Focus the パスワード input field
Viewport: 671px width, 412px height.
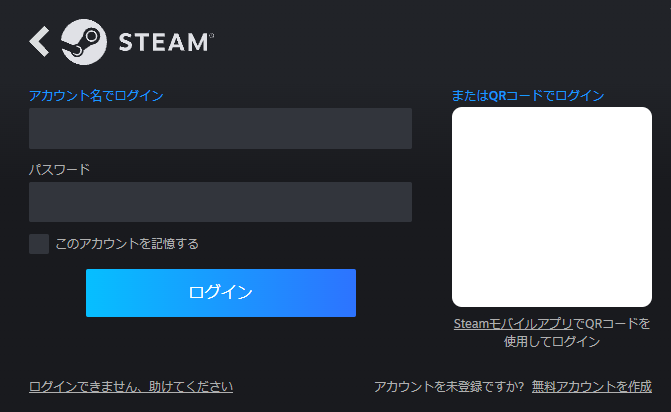[x=220, y=202]
